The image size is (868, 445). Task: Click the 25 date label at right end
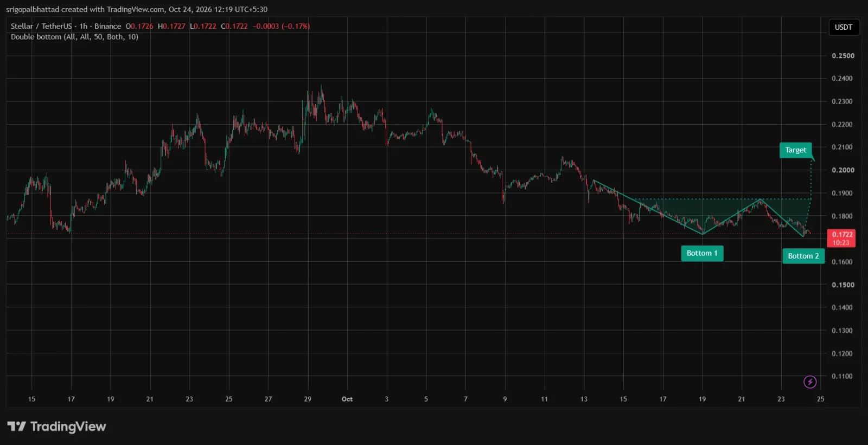click(x=820, y=399)
